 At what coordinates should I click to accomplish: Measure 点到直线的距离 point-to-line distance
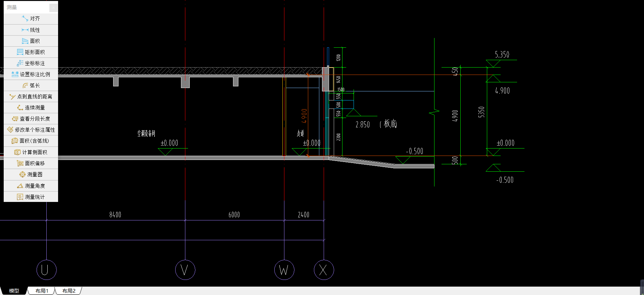(31, 96)
